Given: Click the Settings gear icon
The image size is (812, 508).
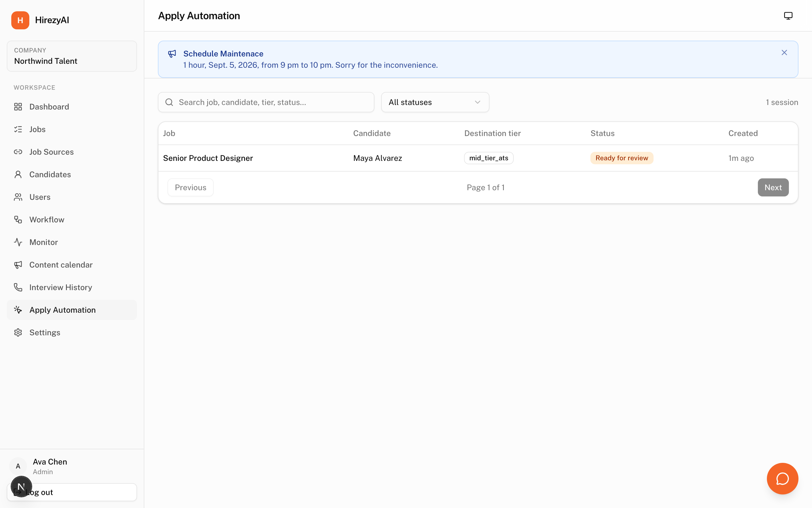Looking at the screenshot, I should coord(18,333).
